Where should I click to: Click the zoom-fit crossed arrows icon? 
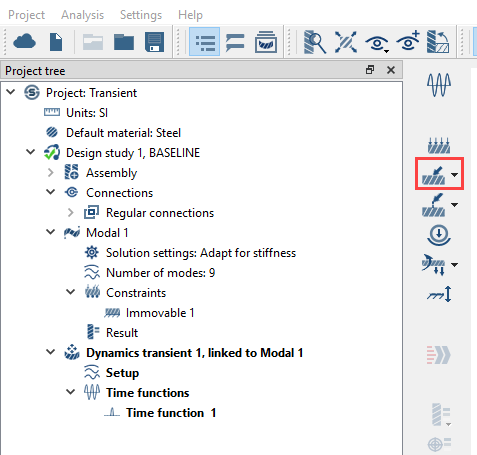click(x=346, y=42)
